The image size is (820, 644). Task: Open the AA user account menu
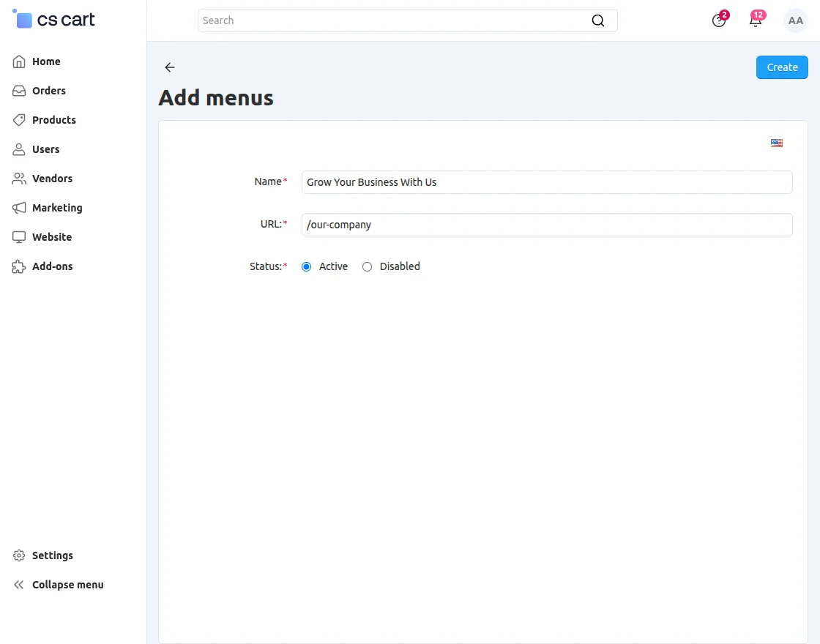[795, 20]
